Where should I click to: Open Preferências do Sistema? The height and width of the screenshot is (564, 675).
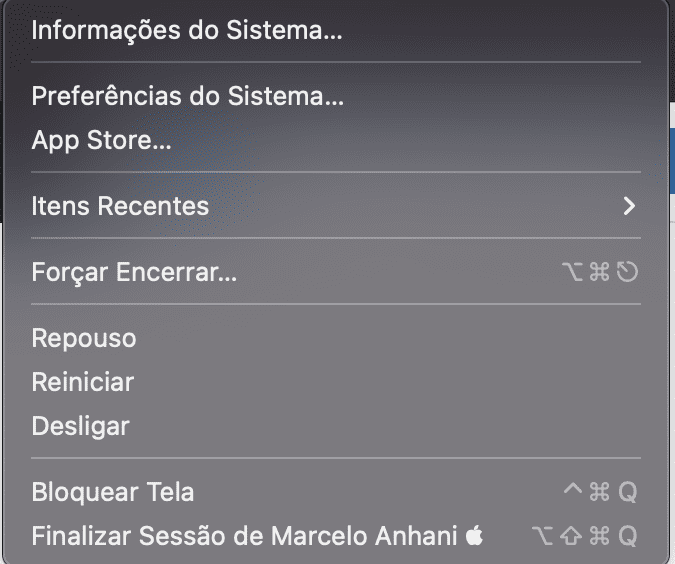coord(188,97)
